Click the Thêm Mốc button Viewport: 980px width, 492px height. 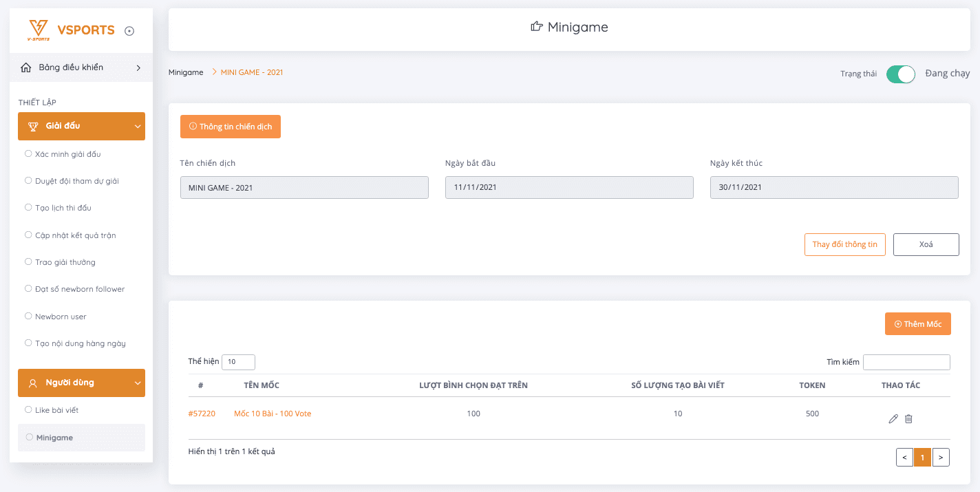click(917, 323)
